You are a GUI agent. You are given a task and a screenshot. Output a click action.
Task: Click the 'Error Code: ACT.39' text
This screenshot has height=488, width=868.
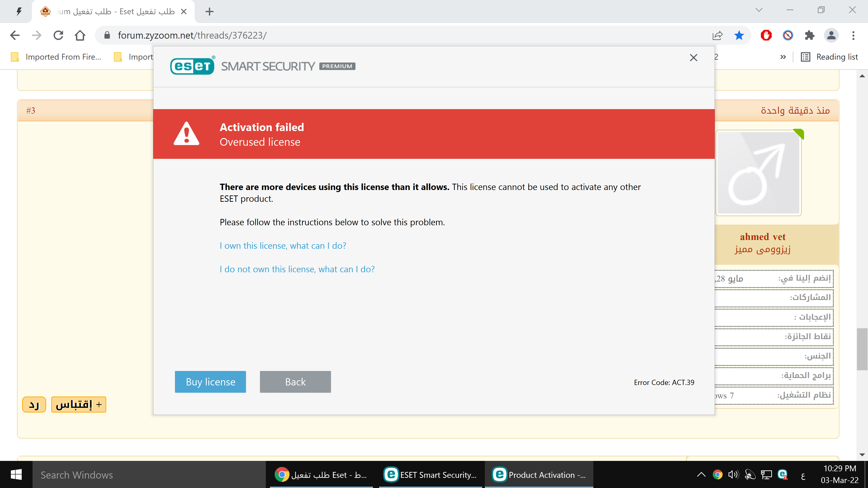(x=664, y=382)
